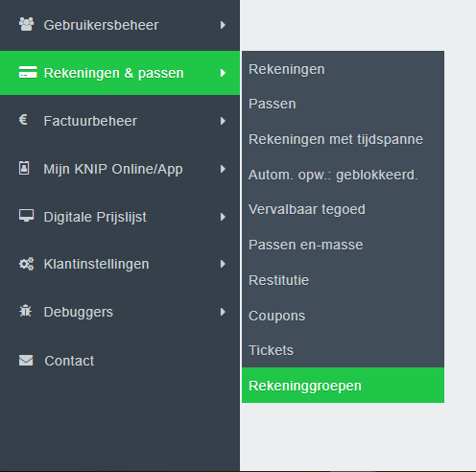Select highlighted Rekeninggroepen item

(x=343, y=386)
